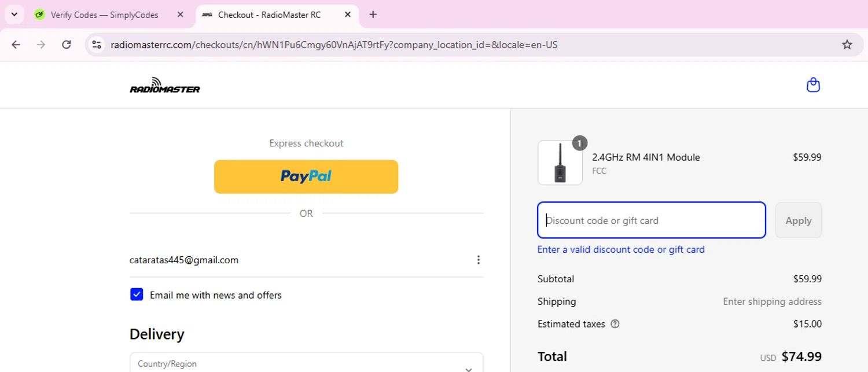Close the Checkout RadioMaster RC tab
The height and width of the screenshot is (372, 868).
click(x=348, y=15)
